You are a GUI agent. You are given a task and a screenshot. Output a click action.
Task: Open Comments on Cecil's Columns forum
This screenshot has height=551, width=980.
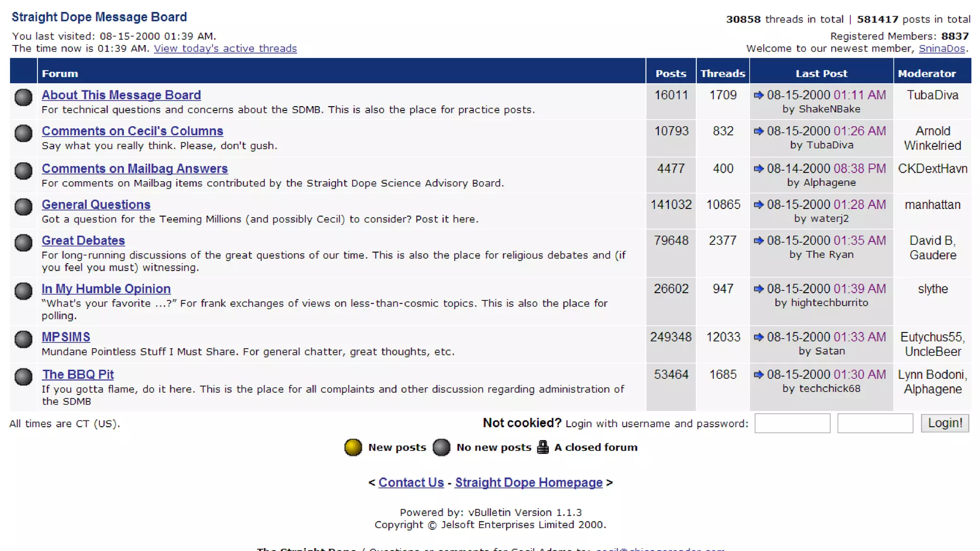[x=132, y=131]
